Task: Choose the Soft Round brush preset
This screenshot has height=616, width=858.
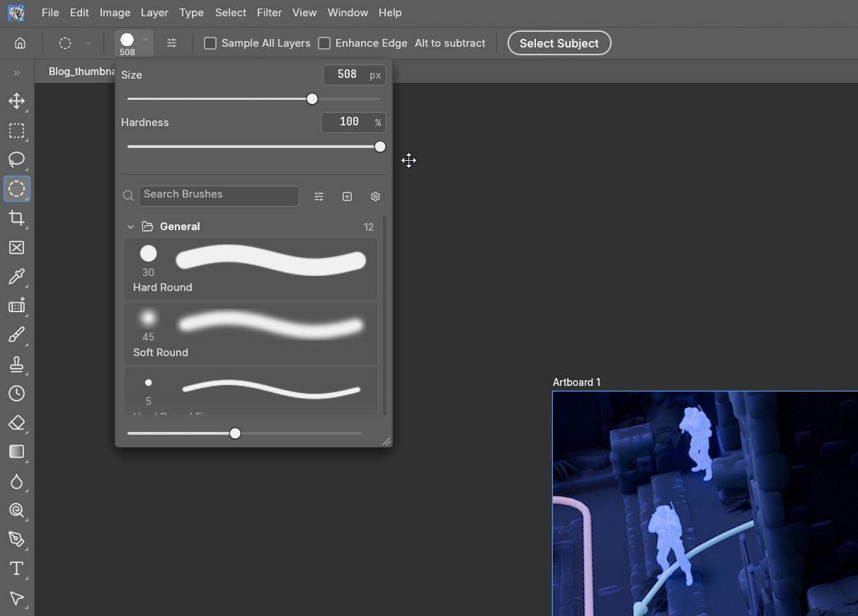Action: (x=251, y=333)
